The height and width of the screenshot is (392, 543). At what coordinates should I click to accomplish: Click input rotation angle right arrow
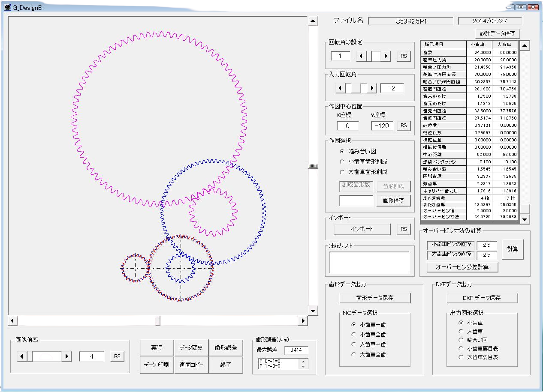click(x=372, y=88)
